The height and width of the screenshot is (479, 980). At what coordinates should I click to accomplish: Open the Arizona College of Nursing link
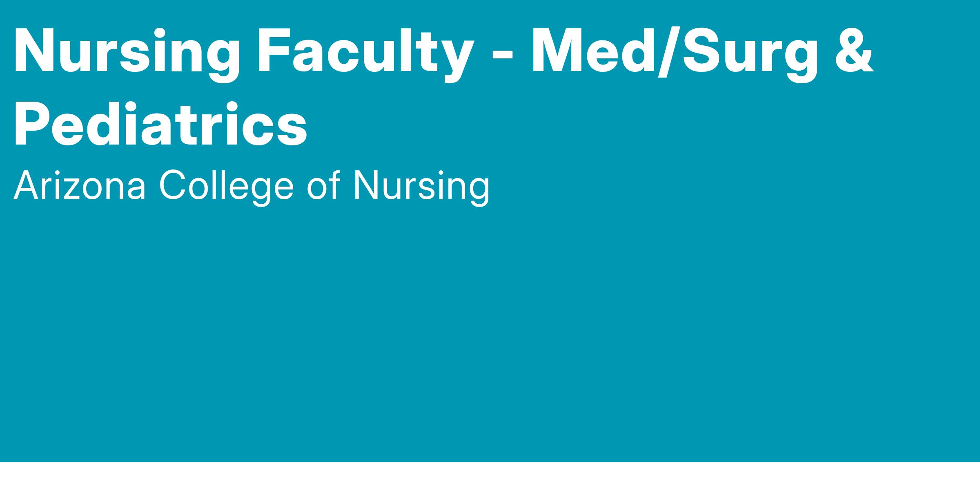(251, 186)
